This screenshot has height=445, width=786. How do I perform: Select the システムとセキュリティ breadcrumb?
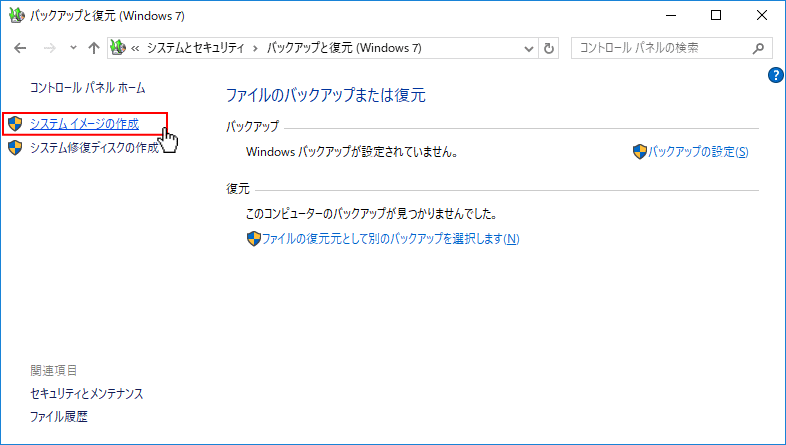(x=195, y=48)
